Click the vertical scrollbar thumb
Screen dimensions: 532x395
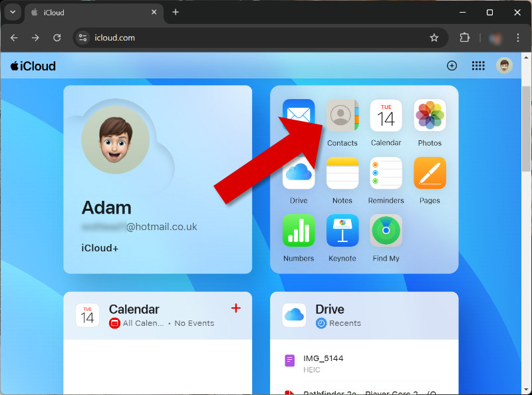[526, 129]
